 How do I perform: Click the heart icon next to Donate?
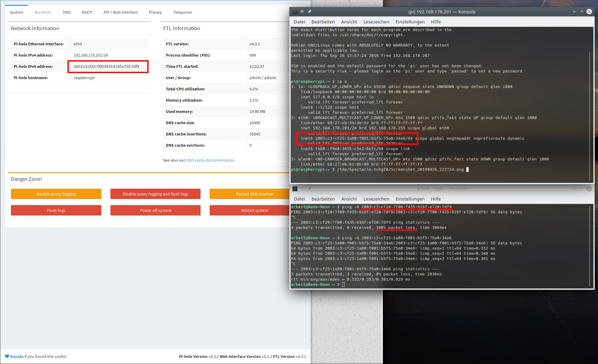click(x=7, y=356)
